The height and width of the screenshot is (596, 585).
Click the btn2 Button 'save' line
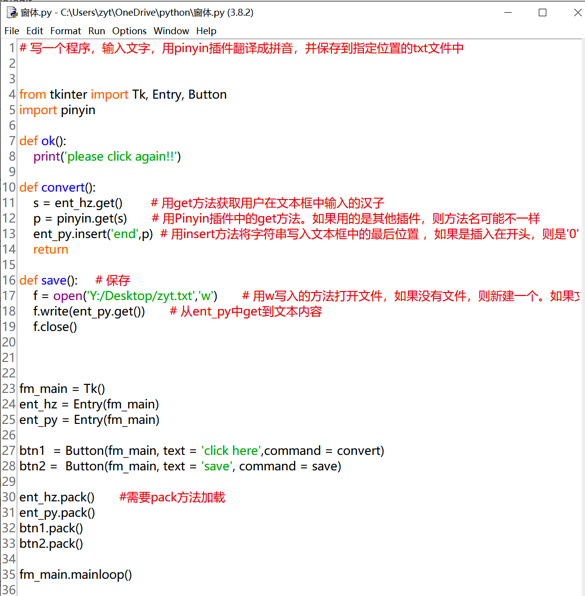[180, 466]
